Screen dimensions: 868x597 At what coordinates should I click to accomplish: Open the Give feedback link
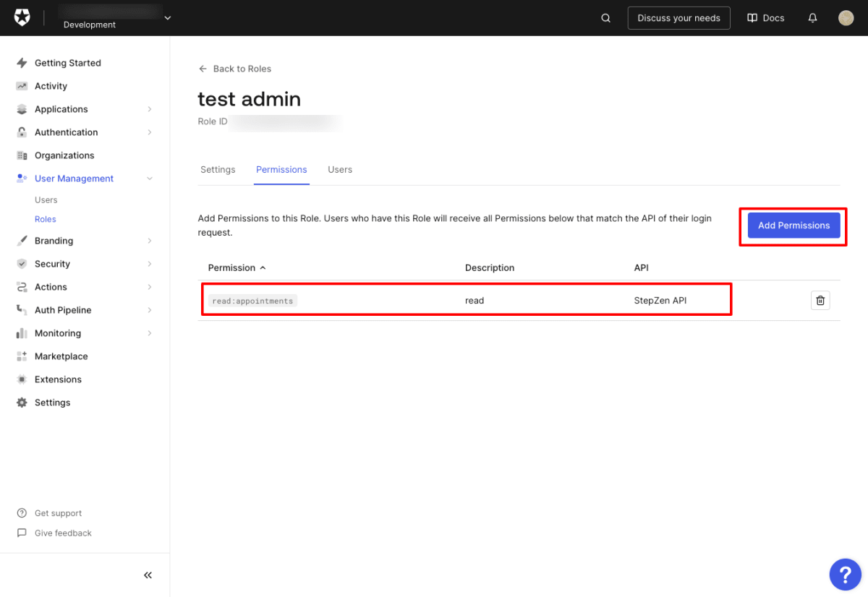click(63, 533)
